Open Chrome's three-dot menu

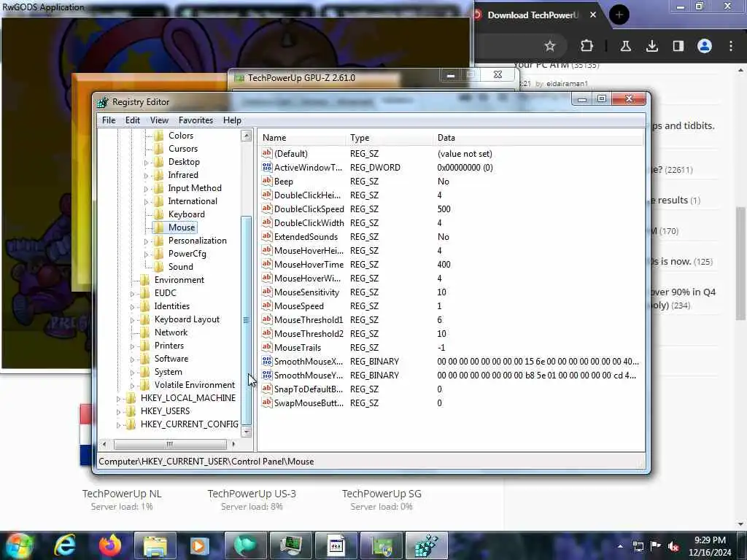731,46
